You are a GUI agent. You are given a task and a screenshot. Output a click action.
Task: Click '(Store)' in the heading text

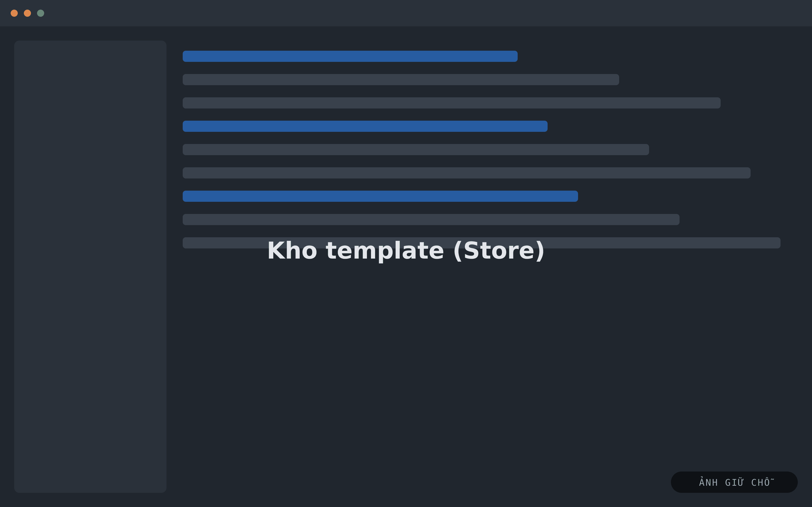click(499, 251)
